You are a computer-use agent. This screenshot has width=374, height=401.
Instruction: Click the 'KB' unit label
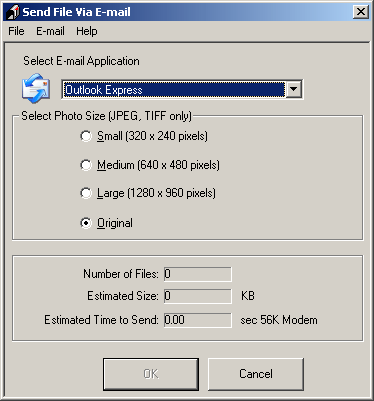[x=248, y=296]
